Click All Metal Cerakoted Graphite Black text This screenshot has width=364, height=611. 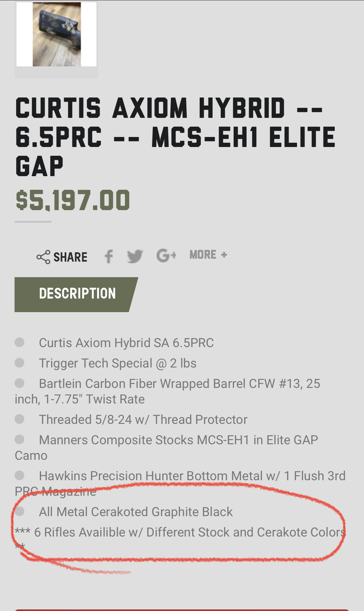coord(136,512)
